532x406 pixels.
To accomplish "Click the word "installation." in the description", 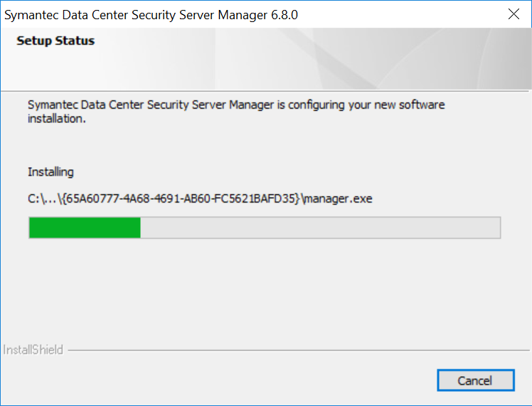I will tap(57, 119).
